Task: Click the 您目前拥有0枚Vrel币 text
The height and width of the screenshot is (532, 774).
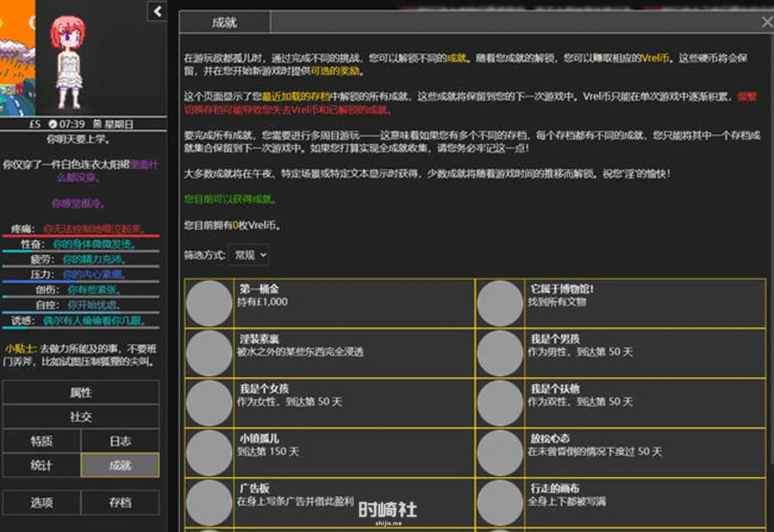Action: tap(232, 225)
